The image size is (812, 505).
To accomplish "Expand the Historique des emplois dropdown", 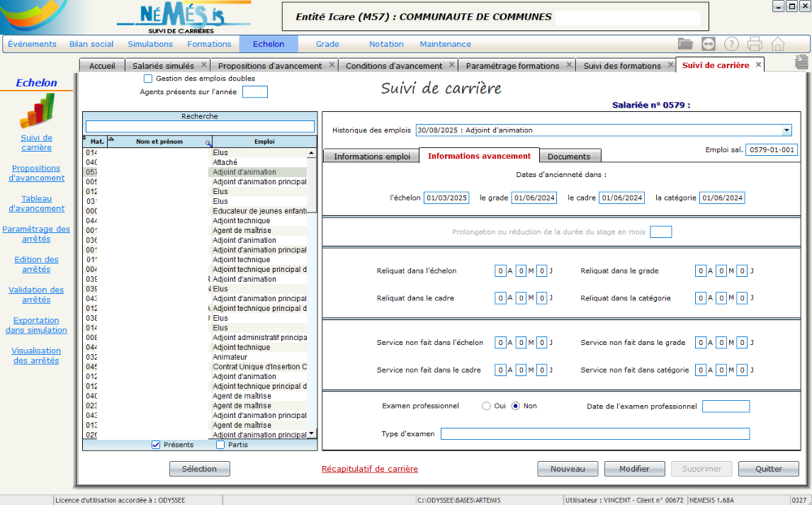I will 786,130.
